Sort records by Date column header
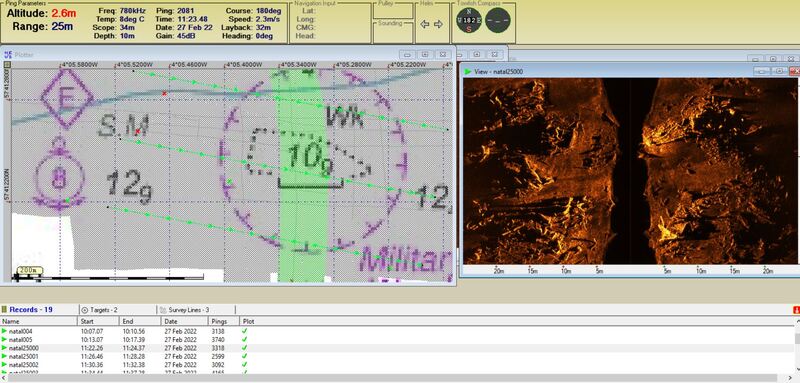Viewport: 800px width, 383px height. (185, 321)
